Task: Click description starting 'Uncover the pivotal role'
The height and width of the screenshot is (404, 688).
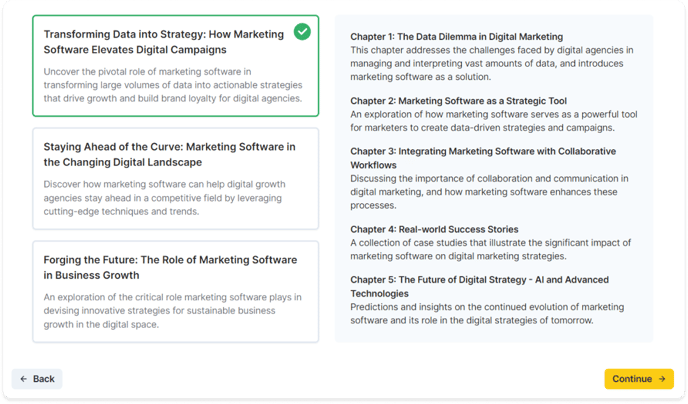Action: [x=173, y=85]
